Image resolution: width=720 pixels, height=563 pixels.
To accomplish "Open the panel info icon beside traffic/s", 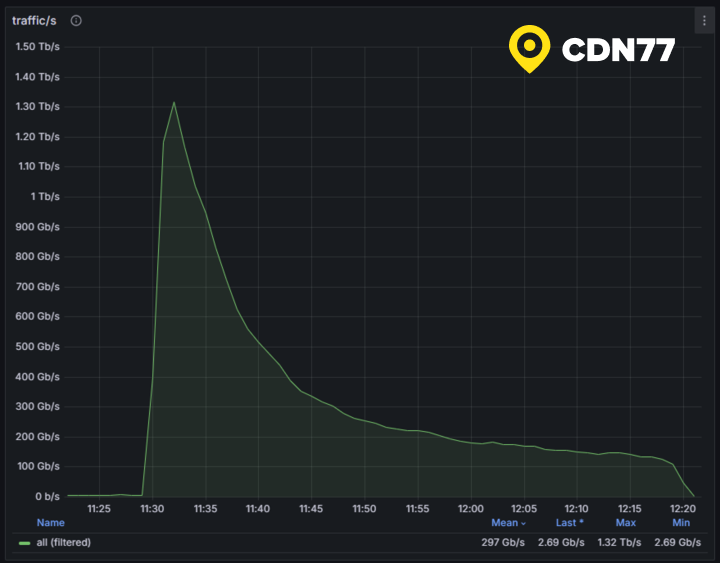I will [x=76, y=21].
